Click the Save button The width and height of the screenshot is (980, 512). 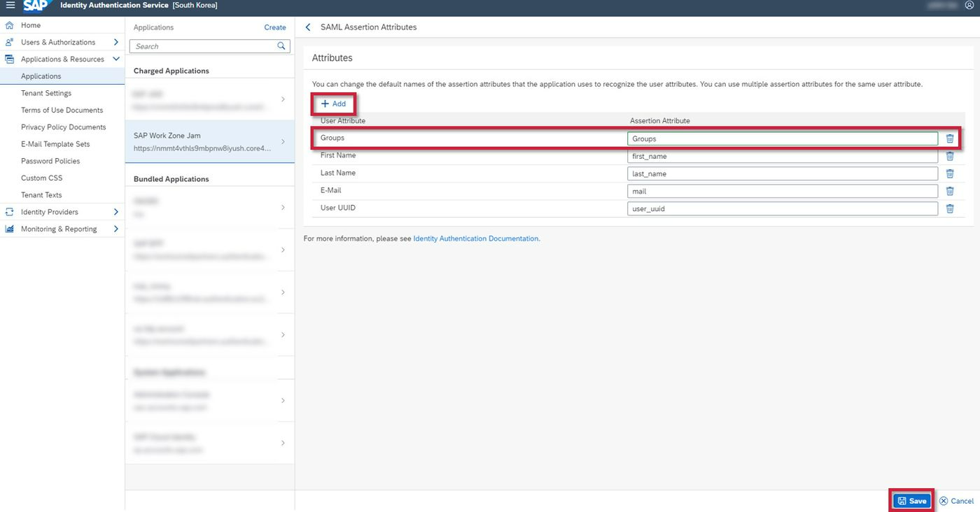pyautogui.click(x=912, y=501)
